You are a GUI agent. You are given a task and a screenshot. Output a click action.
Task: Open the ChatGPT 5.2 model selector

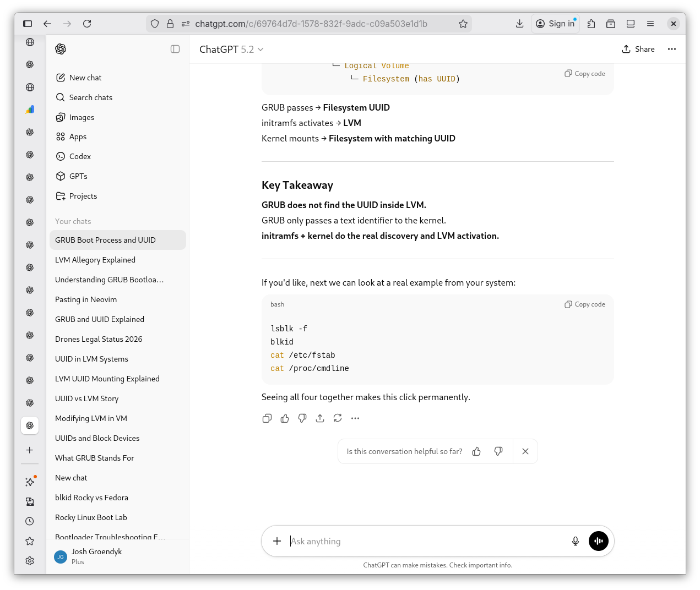click(x=231, y=49)
